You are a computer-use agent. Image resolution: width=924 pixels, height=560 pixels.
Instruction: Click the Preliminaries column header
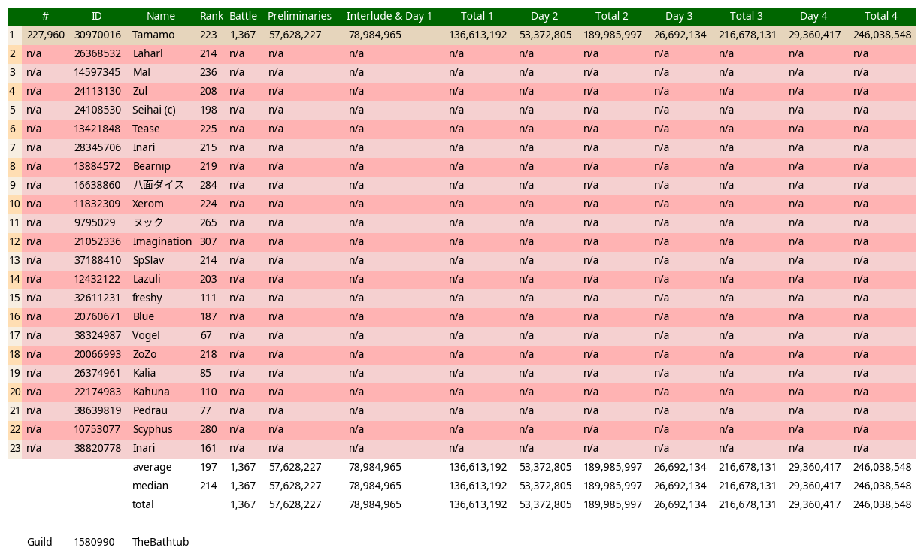pyautogui.click(x=299, y=16)
